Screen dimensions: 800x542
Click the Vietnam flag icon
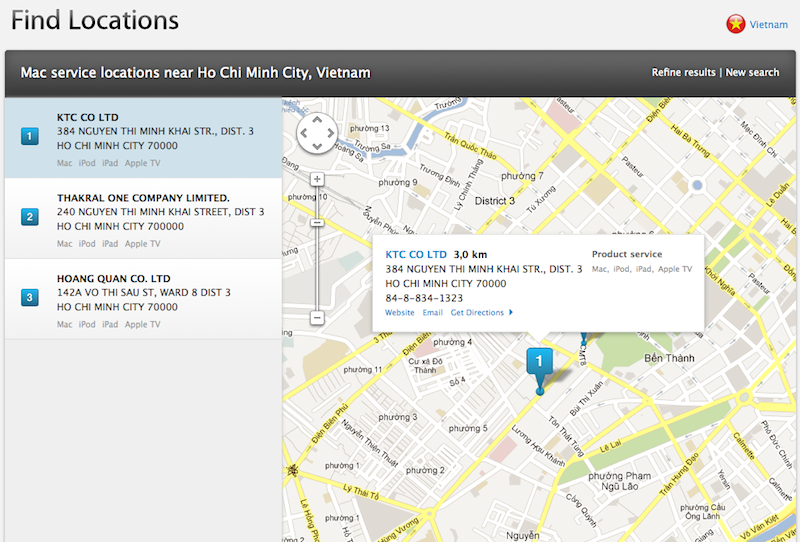(x=736, y=24)
